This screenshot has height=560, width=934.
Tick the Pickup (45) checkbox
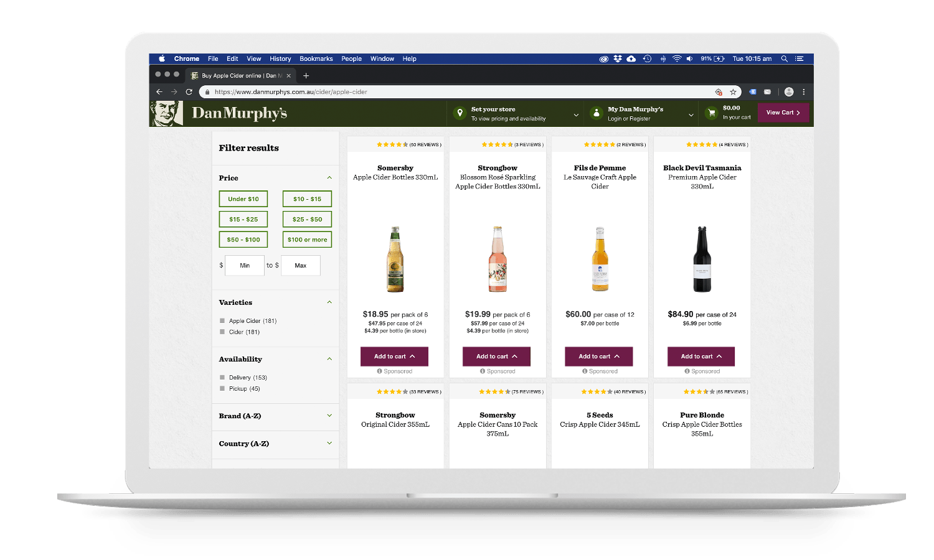tap(222, 388)
